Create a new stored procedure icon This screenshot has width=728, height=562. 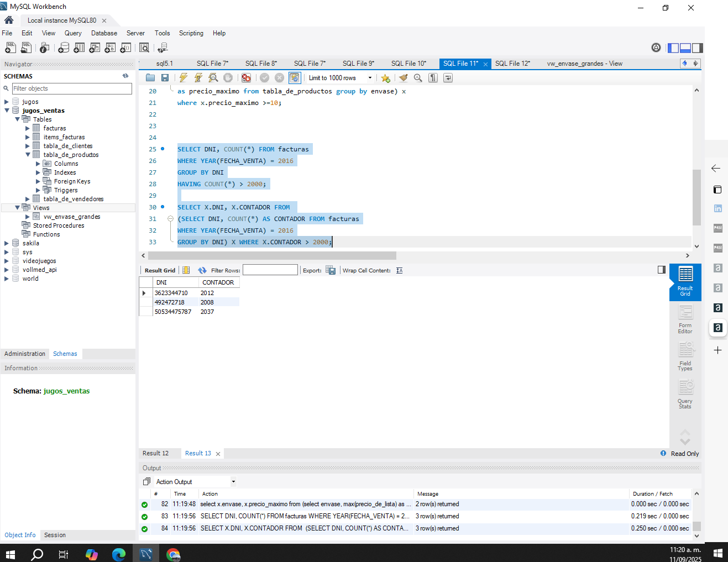[x=110, y=48]
